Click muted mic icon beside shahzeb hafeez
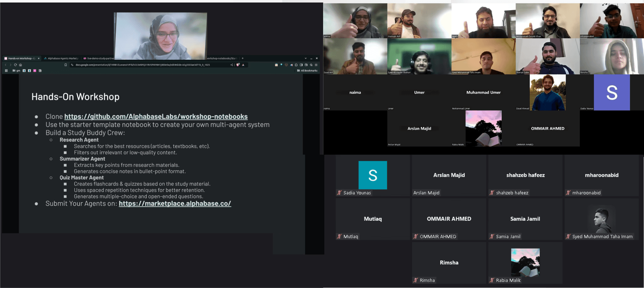 tap(492, 193)
